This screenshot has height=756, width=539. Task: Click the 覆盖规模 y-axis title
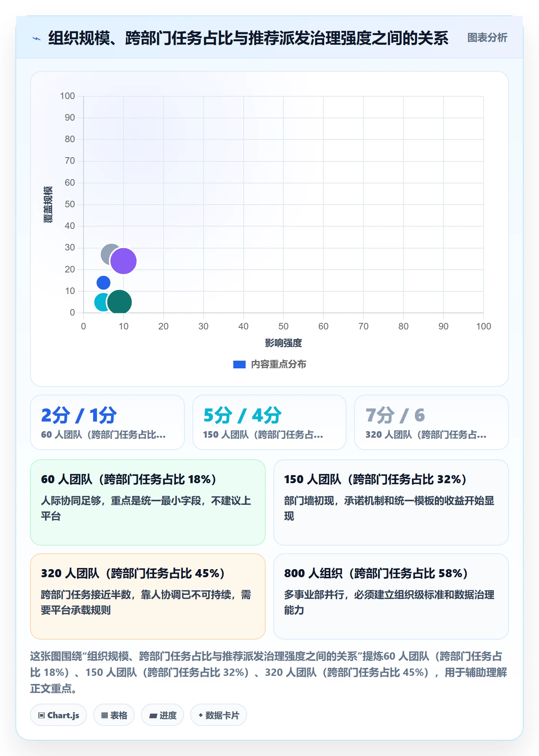pos(48,205)
